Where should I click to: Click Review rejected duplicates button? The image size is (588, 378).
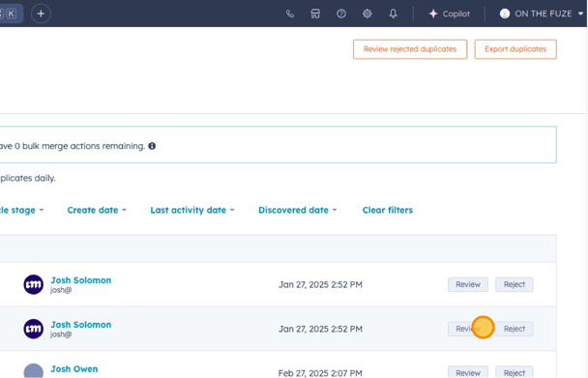click(x=410, y=49)
